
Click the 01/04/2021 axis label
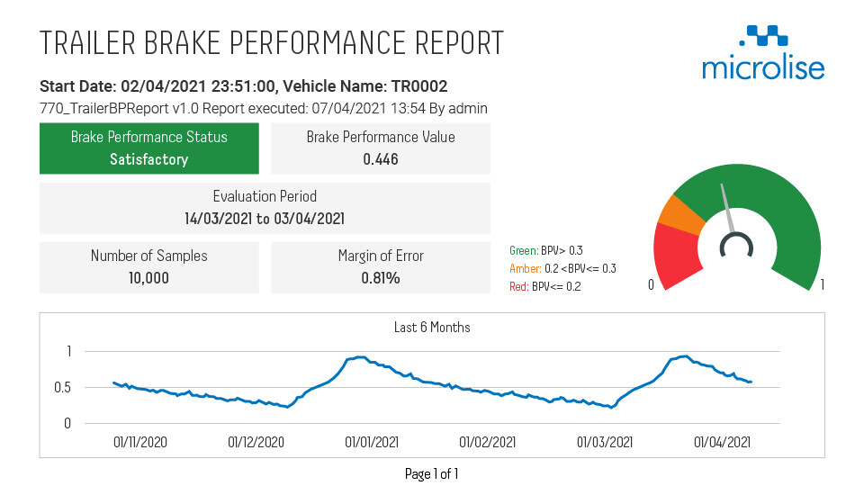point(722,442)
